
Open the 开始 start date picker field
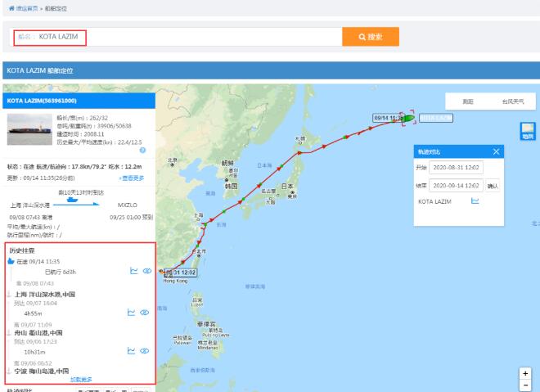[x=457, y=168]
